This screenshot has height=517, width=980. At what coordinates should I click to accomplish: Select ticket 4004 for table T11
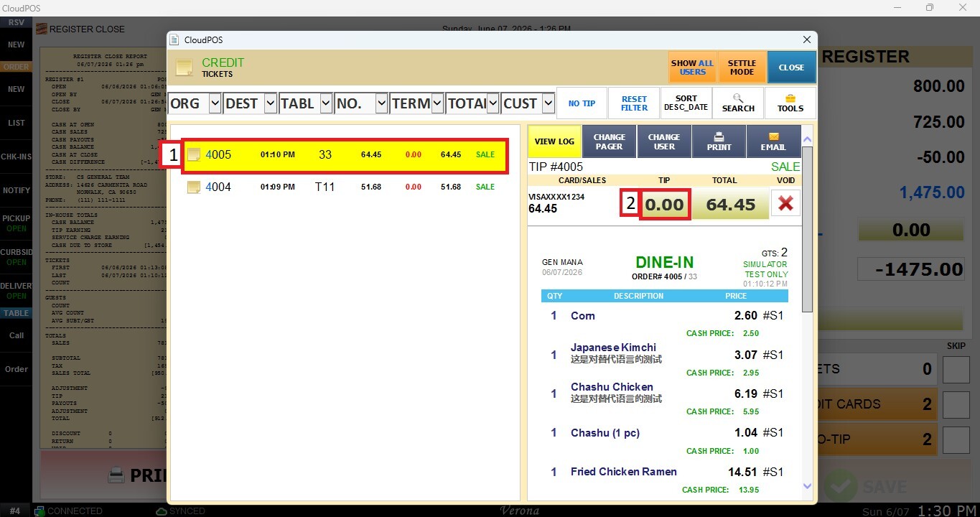pos(345,187)
